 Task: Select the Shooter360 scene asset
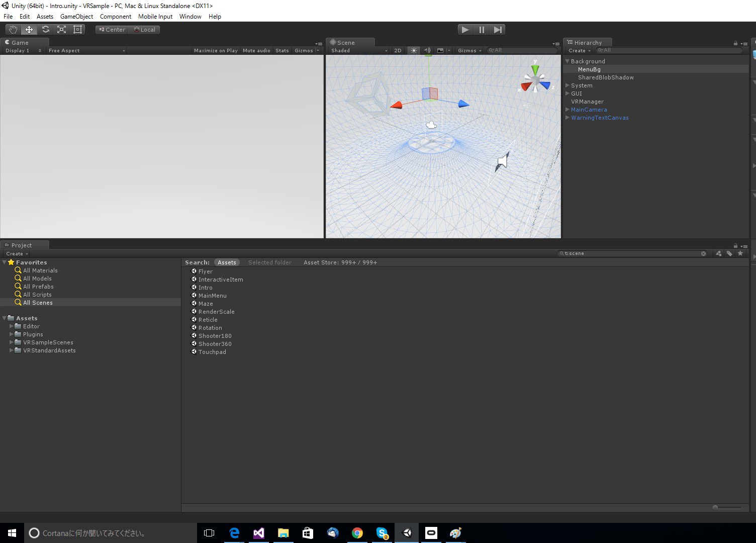click(211, 344)
